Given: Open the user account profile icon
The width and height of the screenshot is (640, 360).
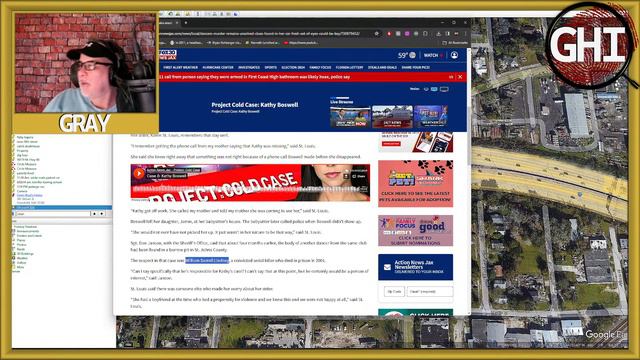Looking at the screenshot, I should pyautogui.click(x=454, y=55).
